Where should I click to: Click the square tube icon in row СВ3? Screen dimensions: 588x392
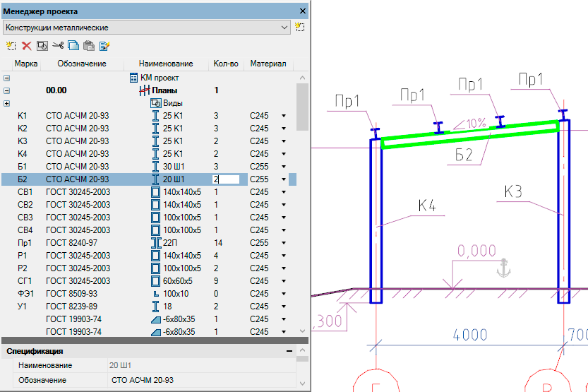[155, 218]
